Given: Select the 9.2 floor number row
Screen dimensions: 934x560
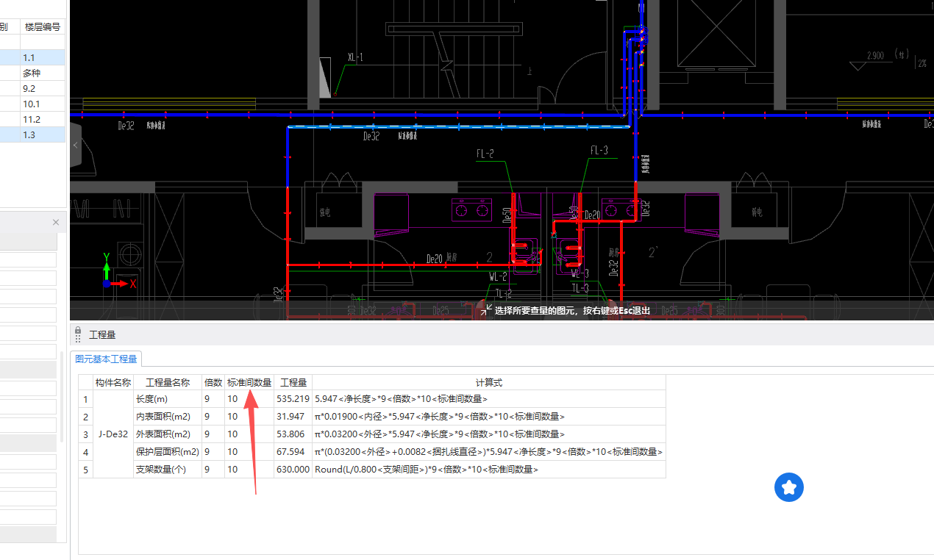Looking at the screenshot, I should pos(43,88).
